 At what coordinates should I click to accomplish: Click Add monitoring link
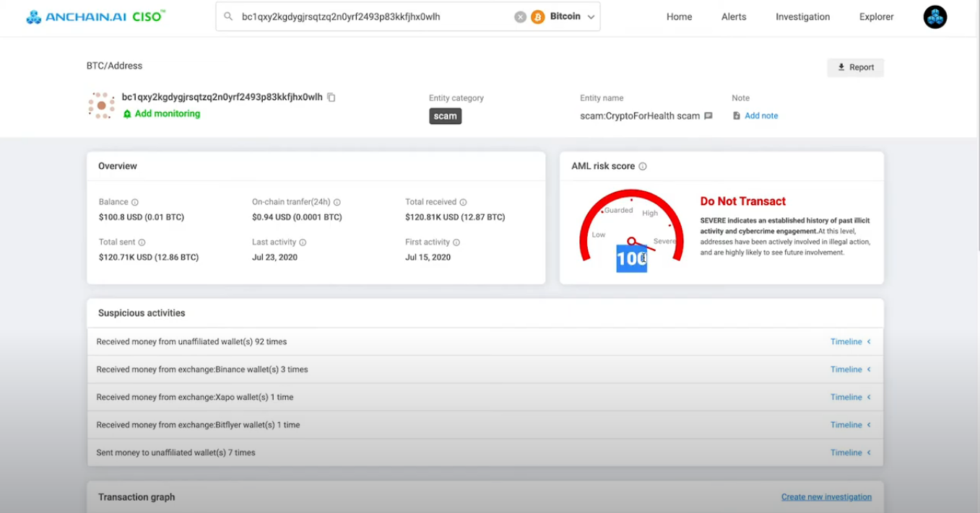(168, 114)
